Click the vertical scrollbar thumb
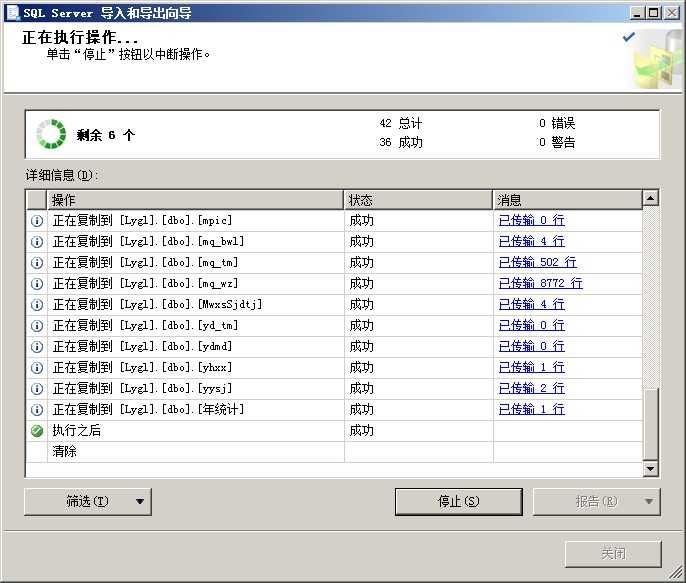Image resolution: width=686 pixels, height=583 pixels. coord(651,424)
